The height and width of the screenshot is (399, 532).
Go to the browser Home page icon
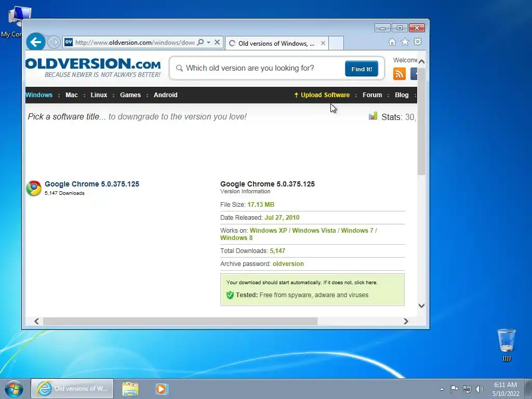(x=392, y=42)
